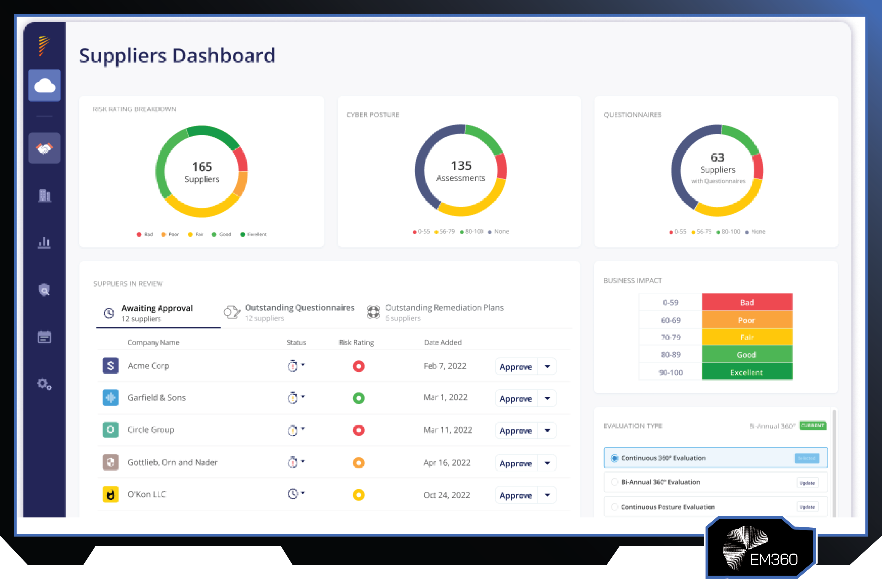Open the Gottlieb, Orn and Nader status dropdown
This screenshot has width=882, height=588.
[x=296, y=462]
